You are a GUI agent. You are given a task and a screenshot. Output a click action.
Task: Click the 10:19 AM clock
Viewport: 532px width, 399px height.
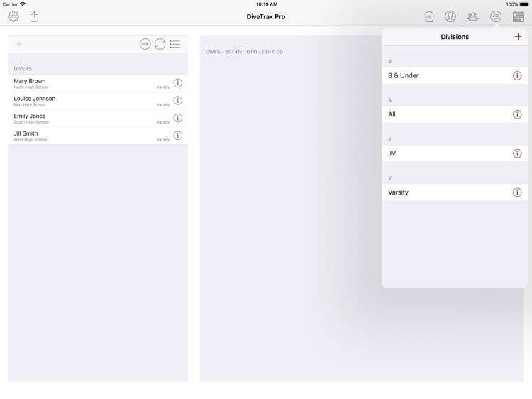click(x=267, y=4)
